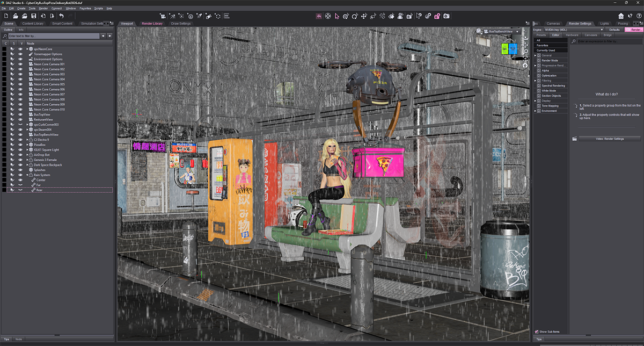Click the Region Navigator figure icon
This screenshot has height=346, width=644.
pos(399,16)
